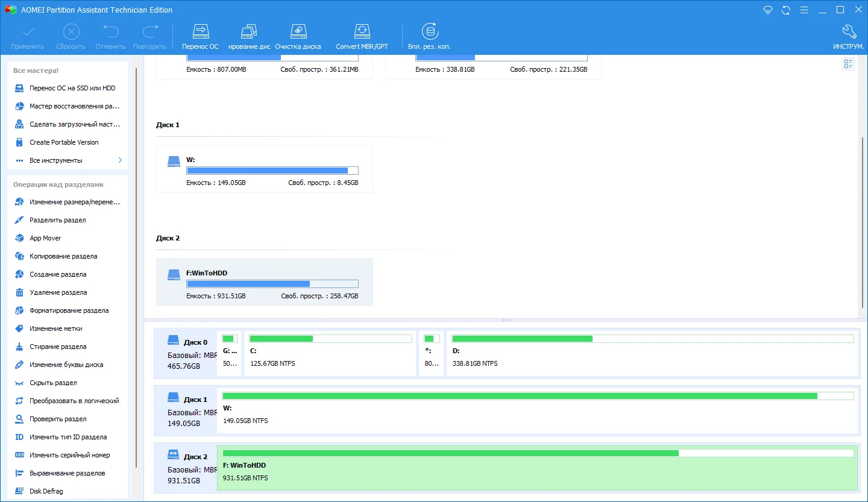The width and height of the screenshot is (868, 502).
Task: Click the Redo (Повторить) toolbar icon
Action: click(150, 37)
